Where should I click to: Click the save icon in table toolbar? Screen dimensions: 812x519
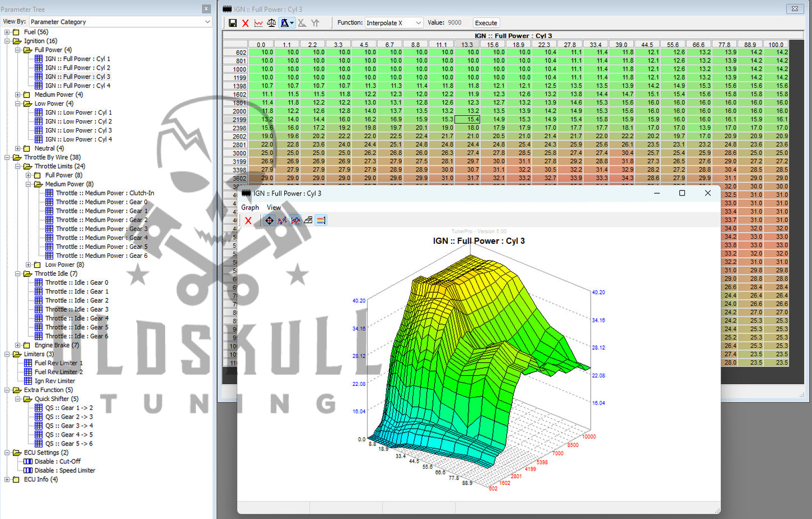coord(233,23)
